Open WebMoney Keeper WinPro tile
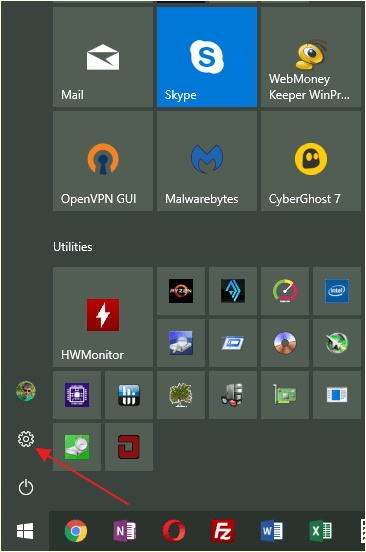366x552 pixels. 311,57
